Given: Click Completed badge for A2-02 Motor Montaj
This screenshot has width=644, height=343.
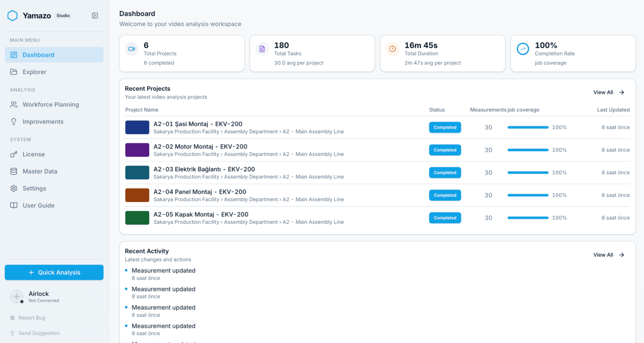Looking at the screenshot, I should point(445,150).
